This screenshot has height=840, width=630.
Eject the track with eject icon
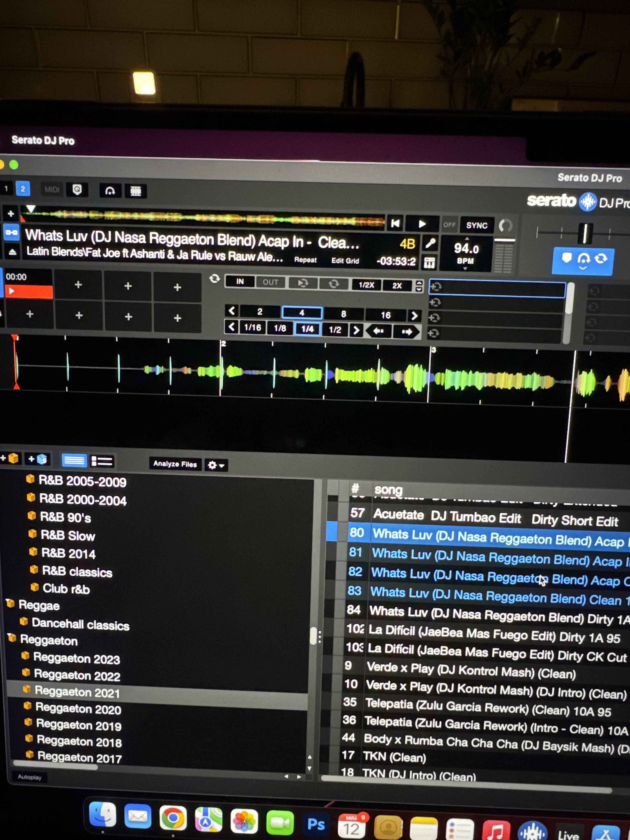(x=12, y=252)
